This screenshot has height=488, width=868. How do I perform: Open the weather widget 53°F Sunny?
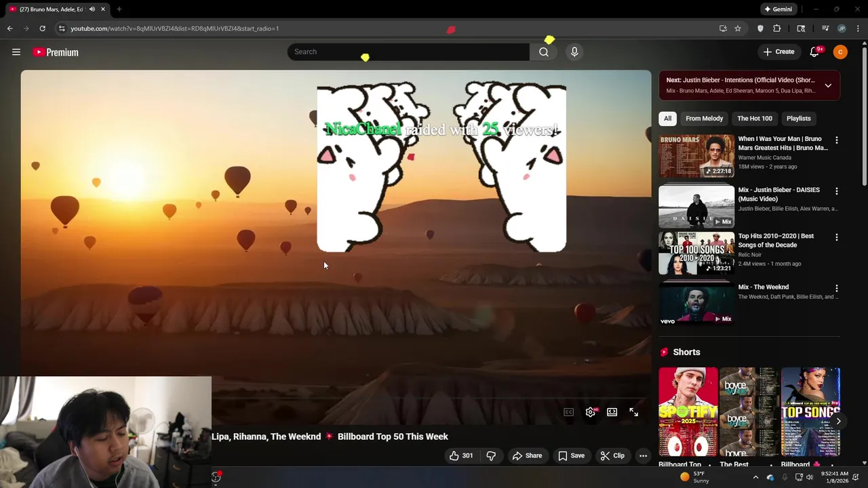click(695, 477)
